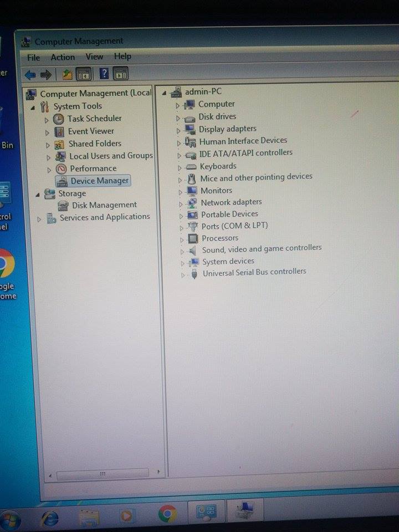Click the Ports (COM & LPT) icon
399x532 pixels.
coord(193,227)
